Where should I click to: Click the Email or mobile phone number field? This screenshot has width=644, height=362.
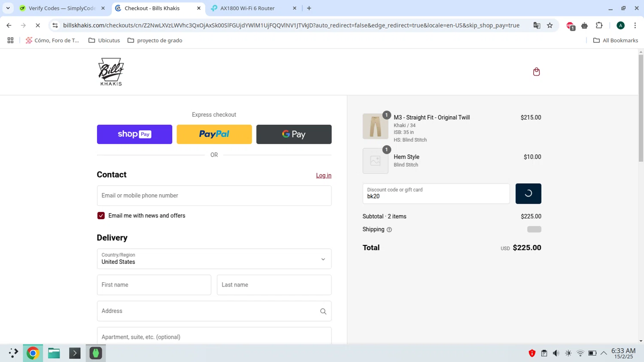point(214,196)
